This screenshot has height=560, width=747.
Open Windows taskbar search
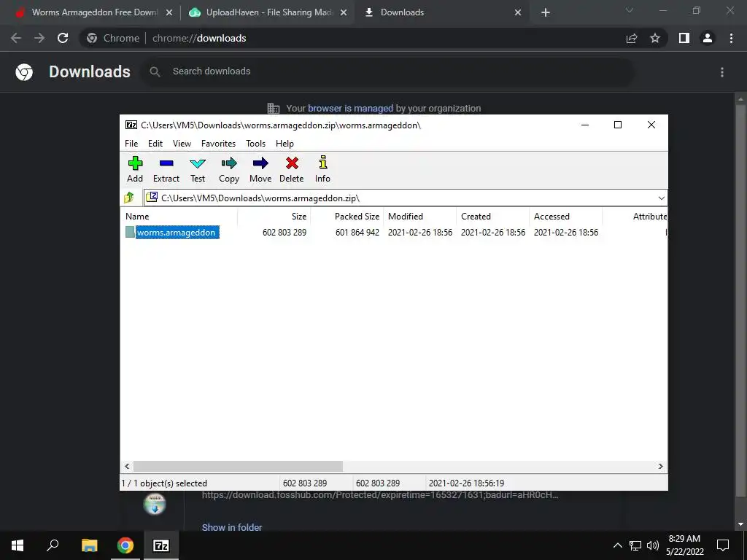(x=53, y=545)
